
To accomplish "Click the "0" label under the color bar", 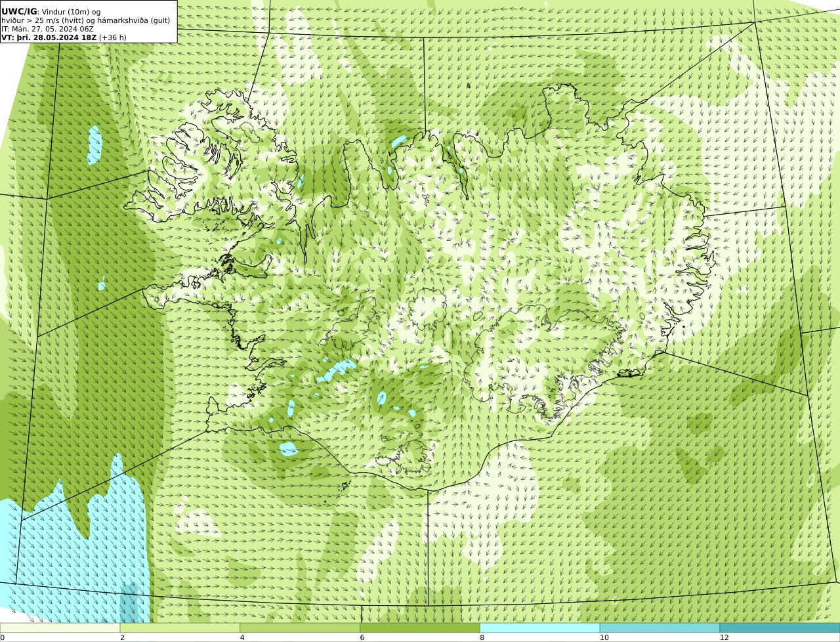I will (2, 637).
